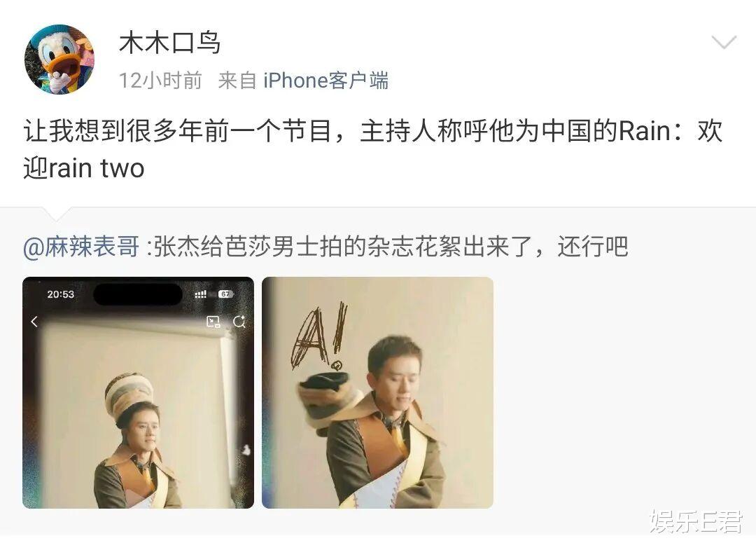This screenshot has height=550, width=756.
Task: Expand the post options chevron
Action: click(x=724, y=42)
